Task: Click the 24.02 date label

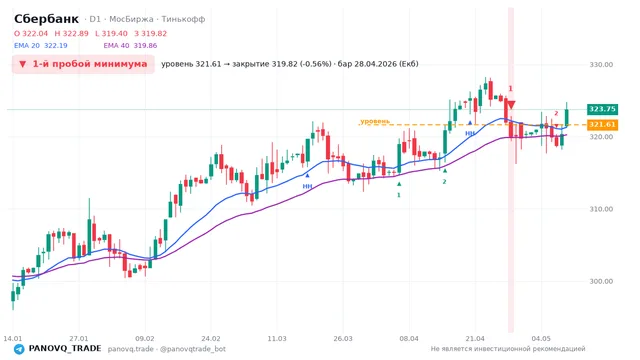Action: [x=211, y=338]
